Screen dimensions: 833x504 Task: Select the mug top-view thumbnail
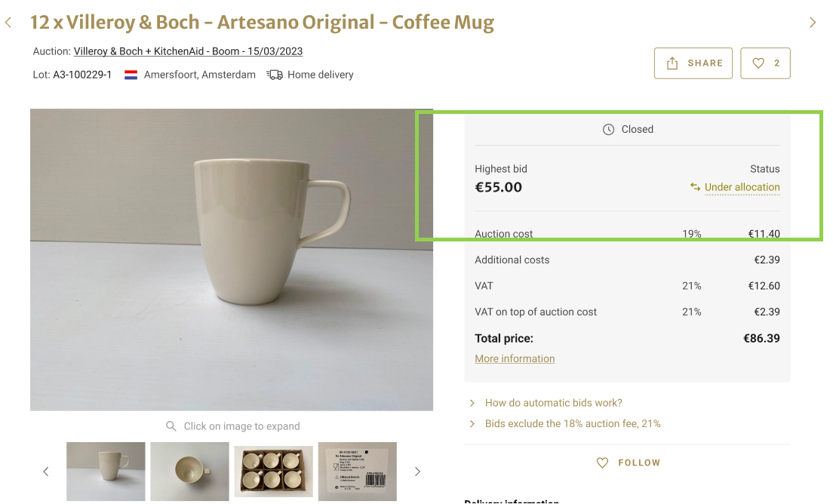click(189, 471)
